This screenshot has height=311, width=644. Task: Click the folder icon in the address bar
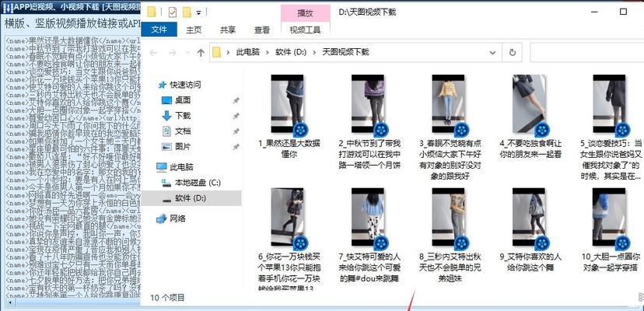[x=216, y=52]
